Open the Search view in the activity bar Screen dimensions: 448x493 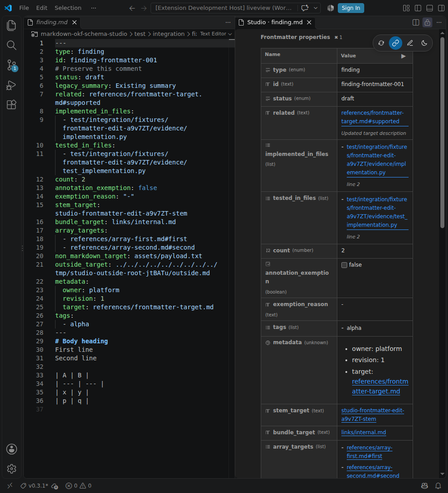click(x=11, y=45)
